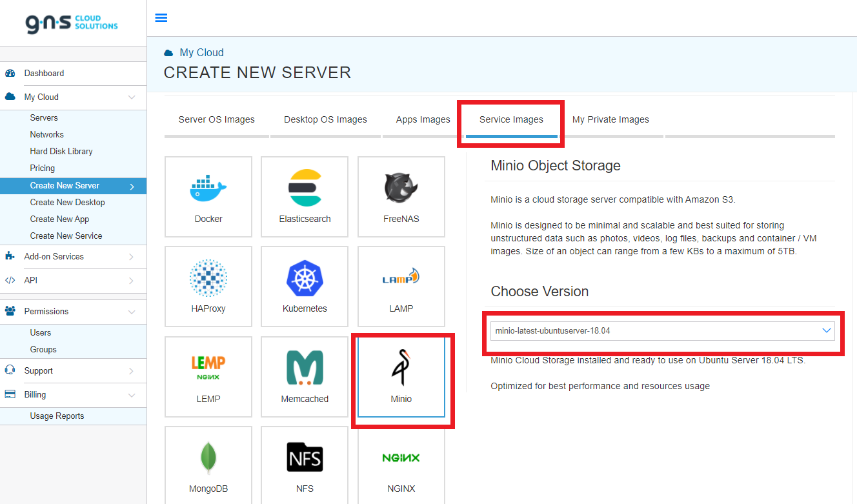Expand the API section chevron
Viewport: 857px width, 504px height.
(132, 281)
